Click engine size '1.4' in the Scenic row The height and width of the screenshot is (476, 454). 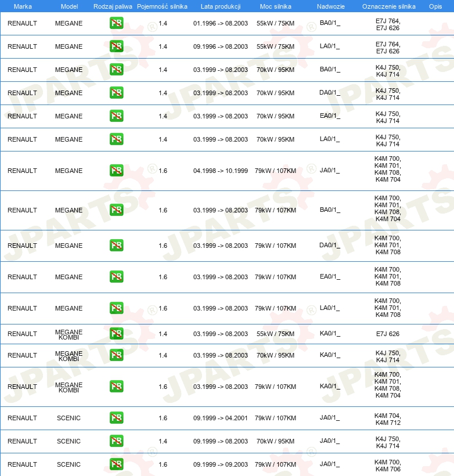(163, 441)
